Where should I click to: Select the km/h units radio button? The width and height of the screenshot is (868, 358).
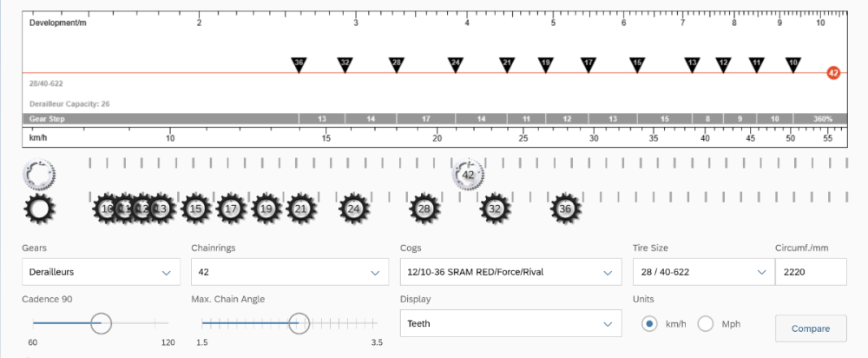[x=649, y=323]
